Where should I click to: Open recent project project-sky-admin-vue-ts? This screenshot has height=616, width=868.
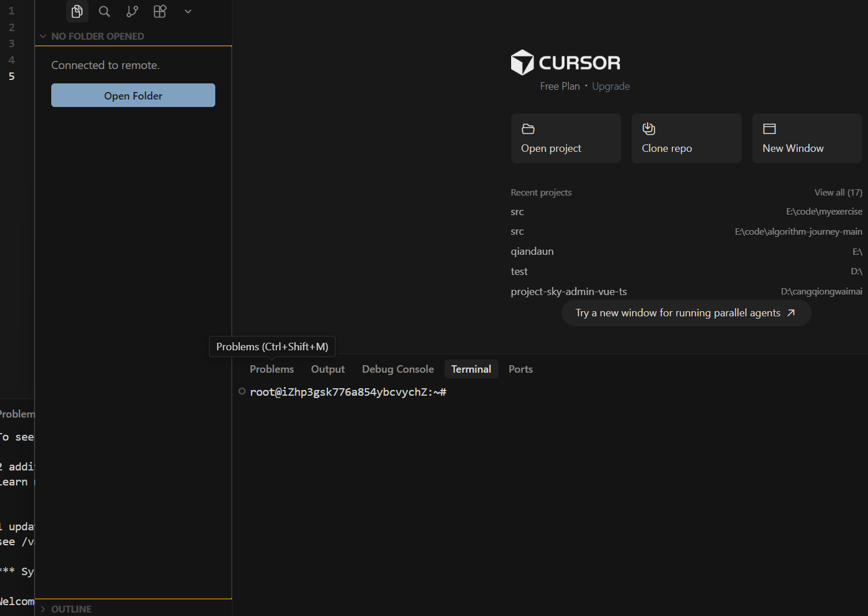click(x=687, y=292)
